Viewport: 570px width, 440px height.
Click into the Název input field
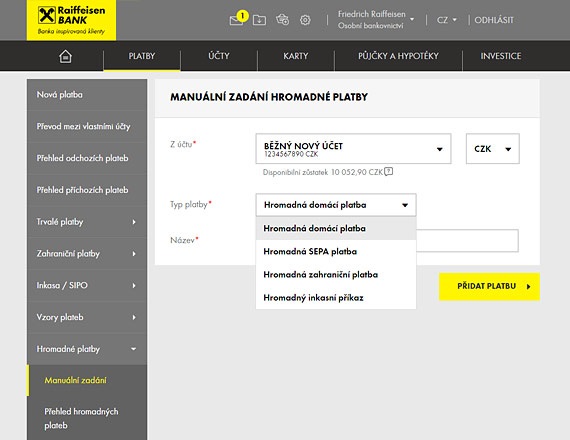pos(467,240)
